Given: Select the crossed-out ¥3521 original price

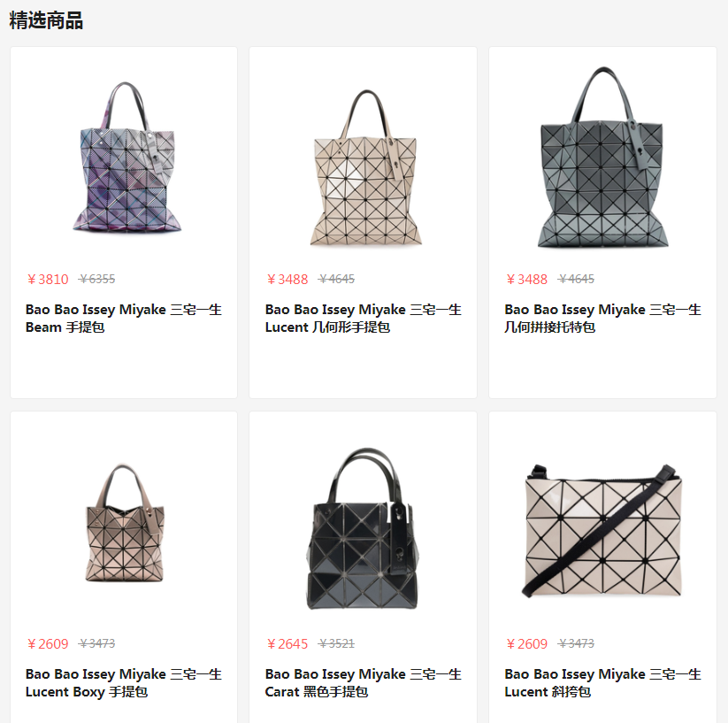Looking at the screenshot, I should tap(336, 643).
